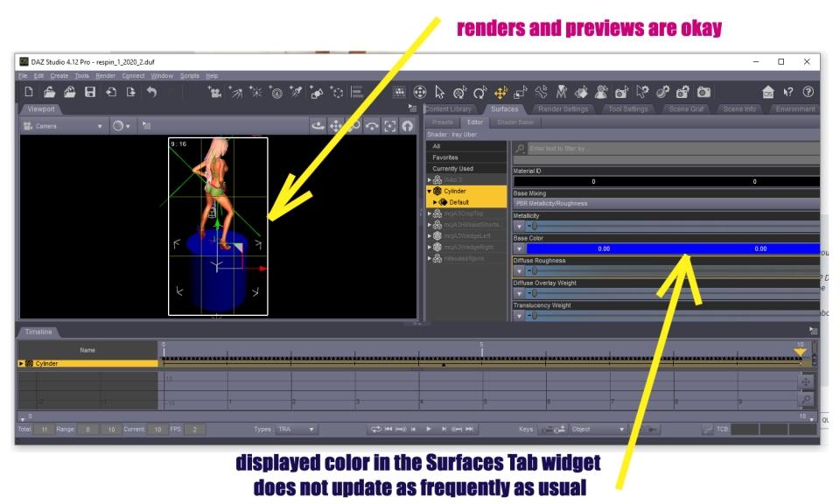Collapse the Cylinder surface node
This screenshot has width=840, height=504.
tap(429, 192)
